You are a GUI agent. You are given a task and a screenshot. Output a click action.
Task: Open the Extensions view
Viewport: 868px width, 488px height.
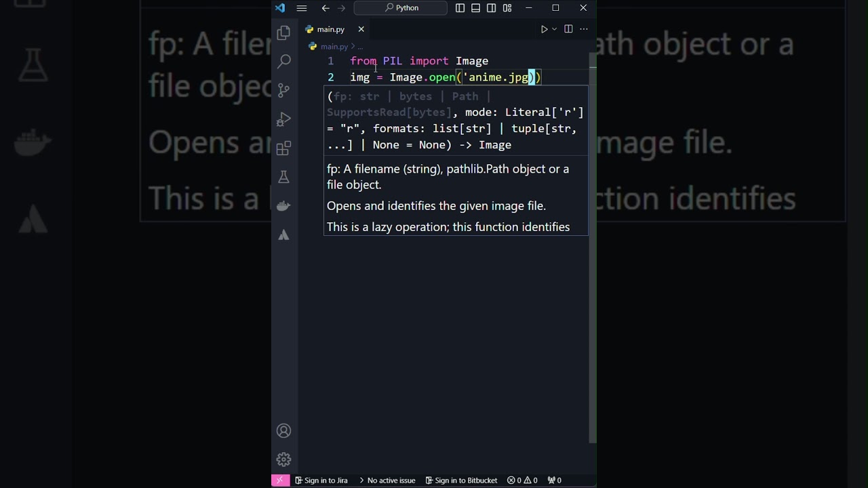point(283,148)
